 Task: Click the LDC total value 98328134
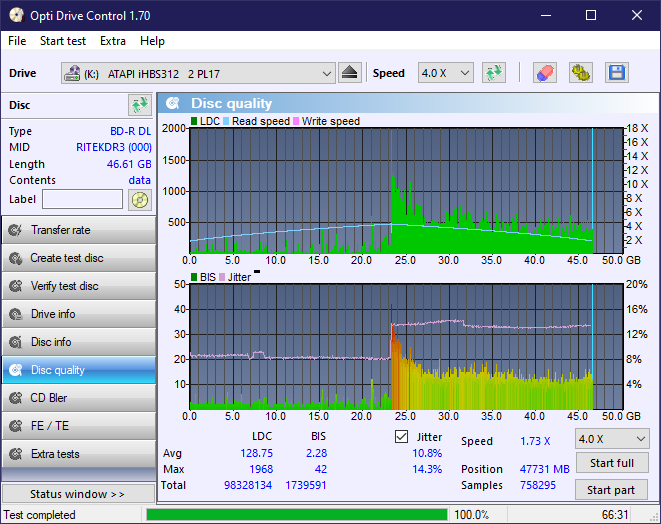248,485
